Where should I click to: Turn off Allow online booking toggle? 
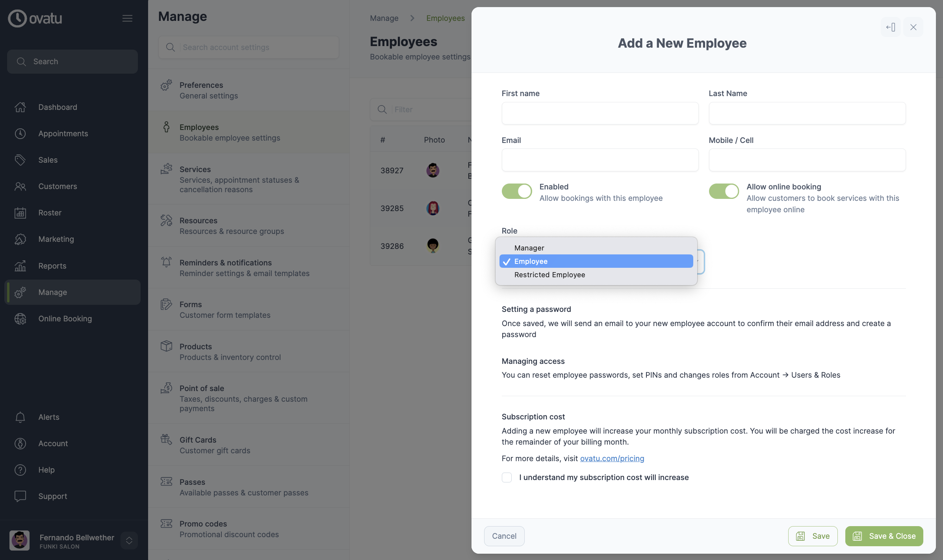[x=724, y=191]
